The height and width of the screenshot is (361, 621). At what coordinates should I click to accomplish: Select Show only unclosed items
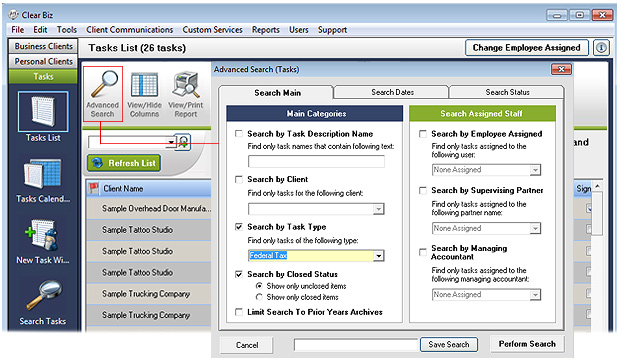tap(259, 286)
